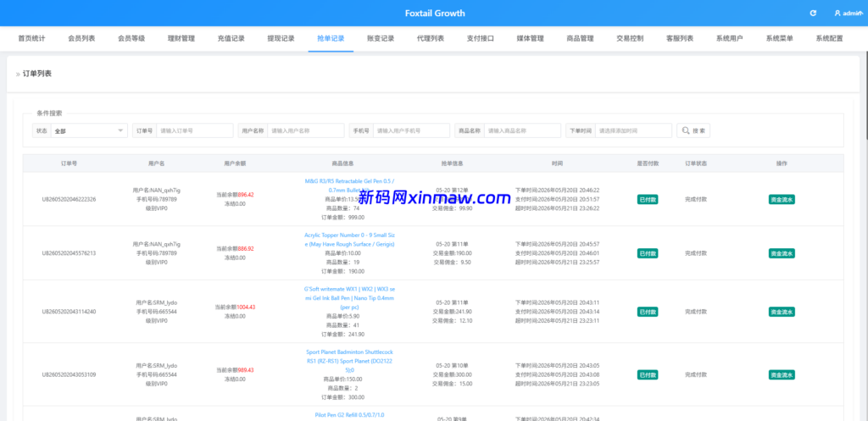Click 已付款 badge for order U82605202046222326

[x=647, y=199]
